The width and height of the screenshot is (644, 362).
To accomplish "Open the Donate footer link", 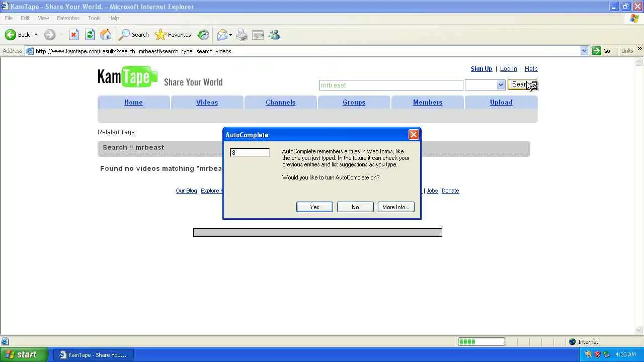I will click(x=450, y=191).
